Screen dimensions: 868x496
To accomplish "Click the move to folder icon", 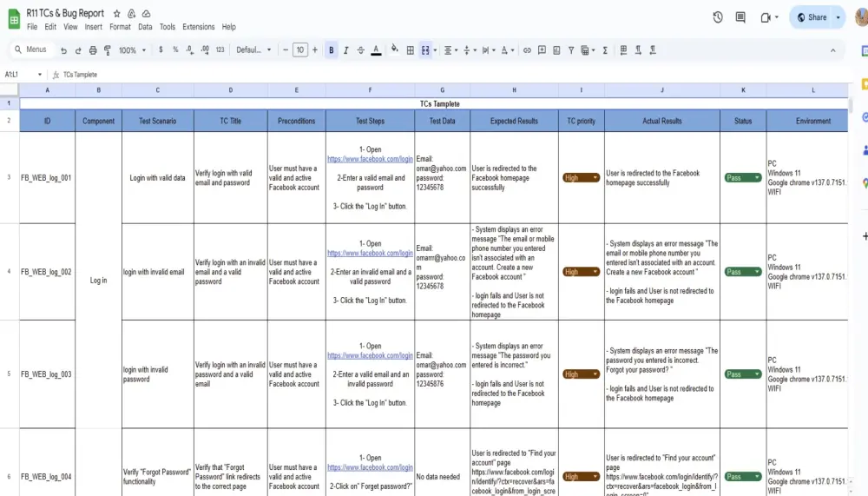I will click(x=131, y=13).
